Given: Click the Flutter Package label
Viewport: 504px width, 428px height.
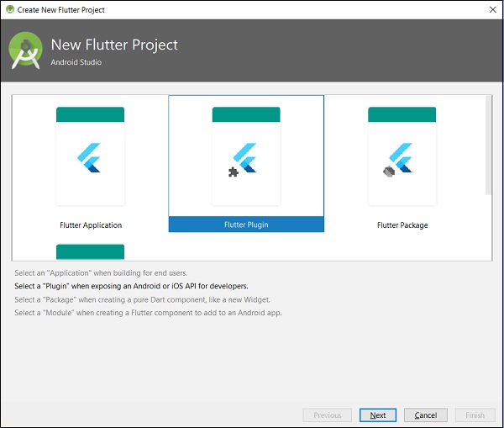Looking at the screenshot, I should pos(402,225).
